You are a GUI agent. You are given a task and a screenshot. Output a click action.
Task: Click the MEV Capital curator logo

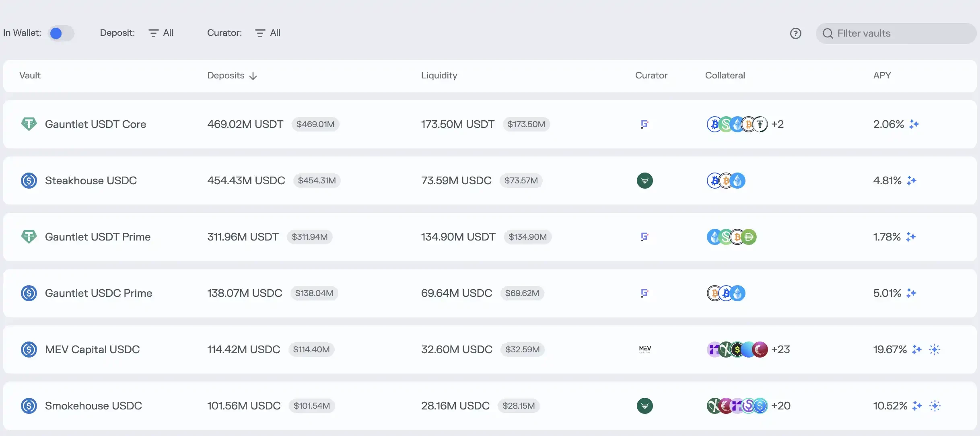tap(644, 350)
